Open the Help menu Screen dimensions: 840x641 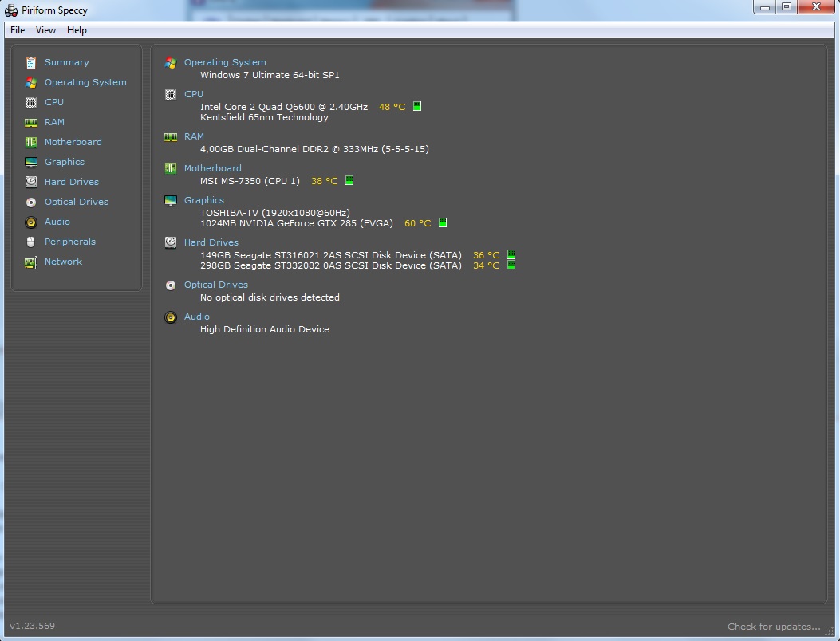point(77,30)
